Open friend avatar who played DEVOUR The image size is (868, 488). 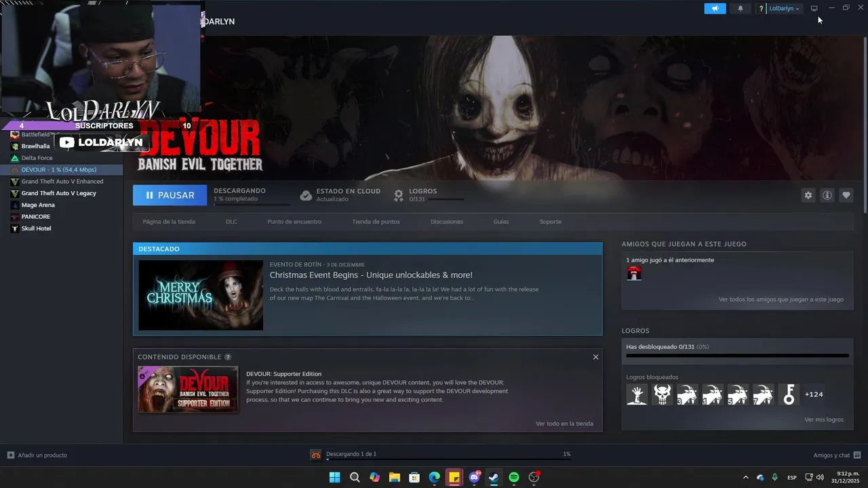(634, 273)
